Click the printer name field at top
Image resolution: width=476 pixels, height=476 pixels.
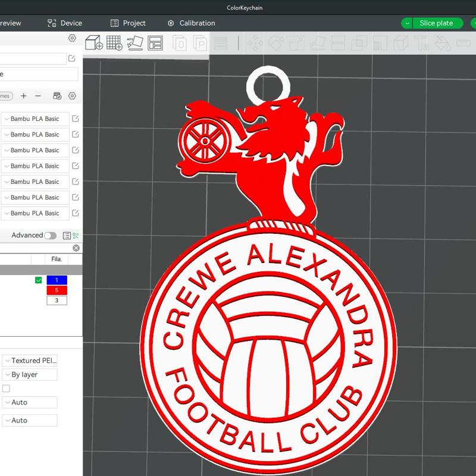[x=33, y=58]
